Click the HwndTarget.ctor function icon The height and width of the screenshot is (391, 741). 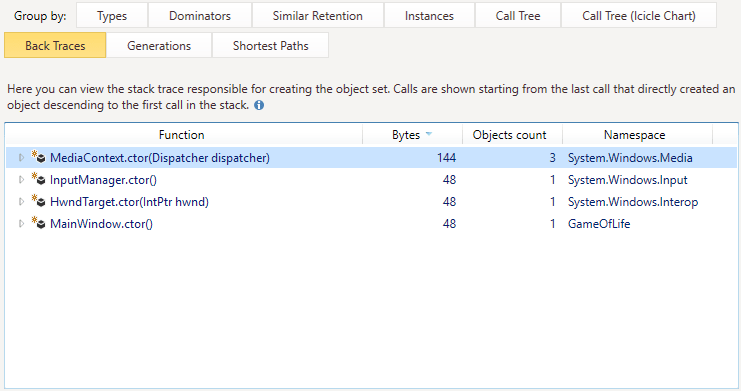pos(39,201)
